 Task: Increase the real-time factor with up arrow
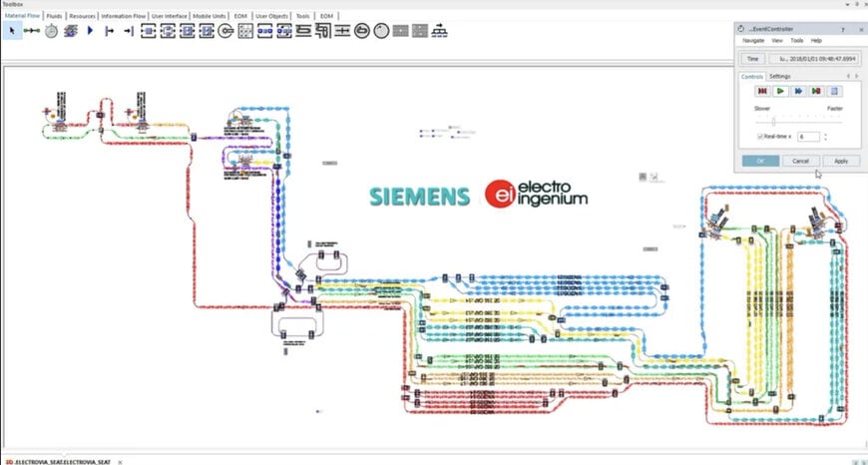[x=825, y=134]
